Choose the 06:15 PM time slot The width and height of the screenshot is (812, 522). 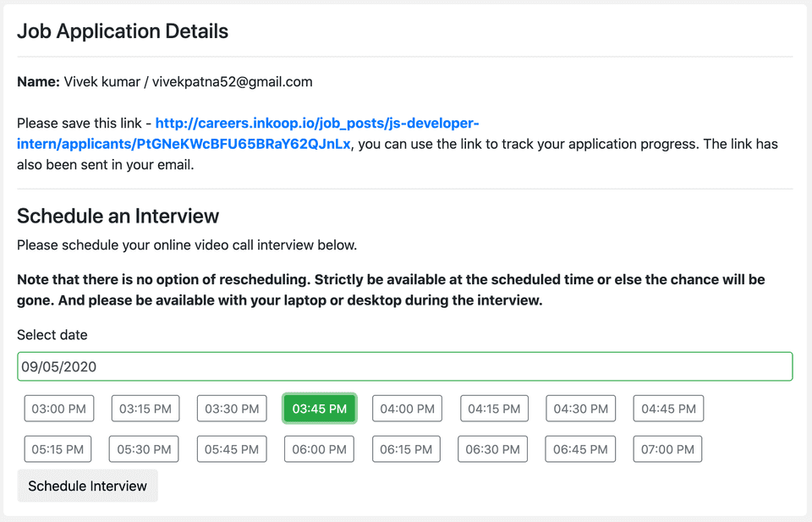[407, 449]
